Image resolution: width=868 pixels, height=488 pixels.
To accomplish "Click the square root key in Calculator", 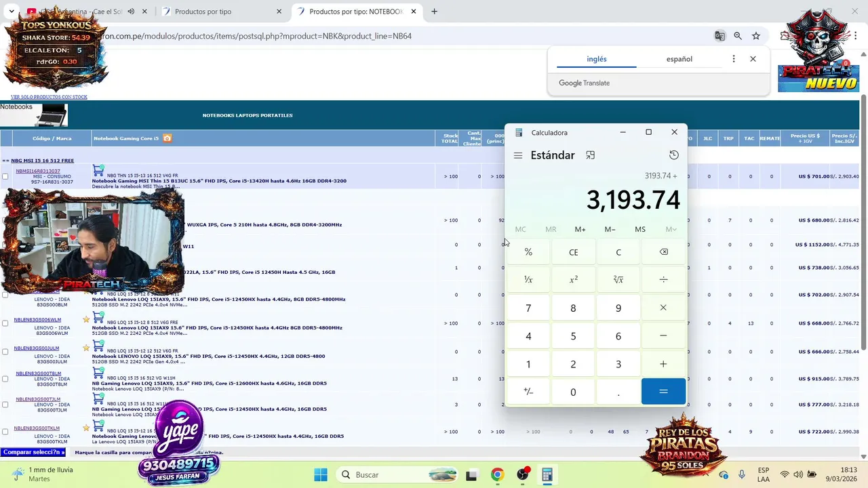I will point(618,279).
